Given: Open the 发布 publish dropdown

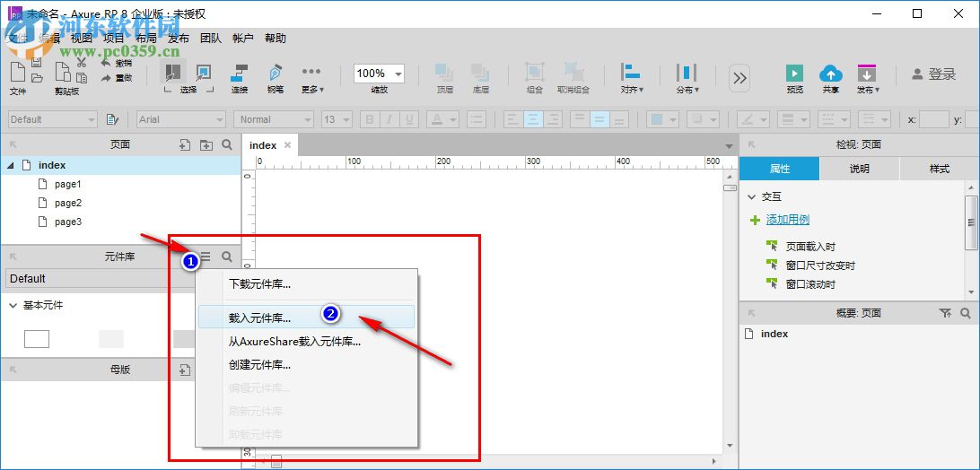Looking at the screenshot, I should coord(868,78).
